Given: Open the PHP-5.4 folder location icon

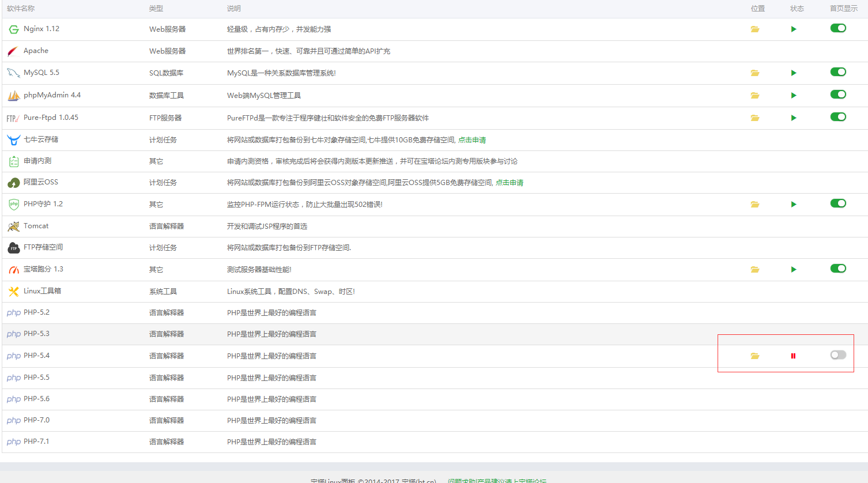Looking at the screenshot, I should pyautogui.click(x=754, y=356).
